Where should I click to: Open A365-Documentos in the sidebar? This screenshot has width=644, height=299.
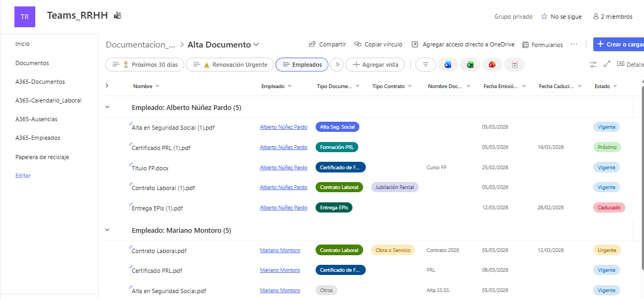point(40,82)
